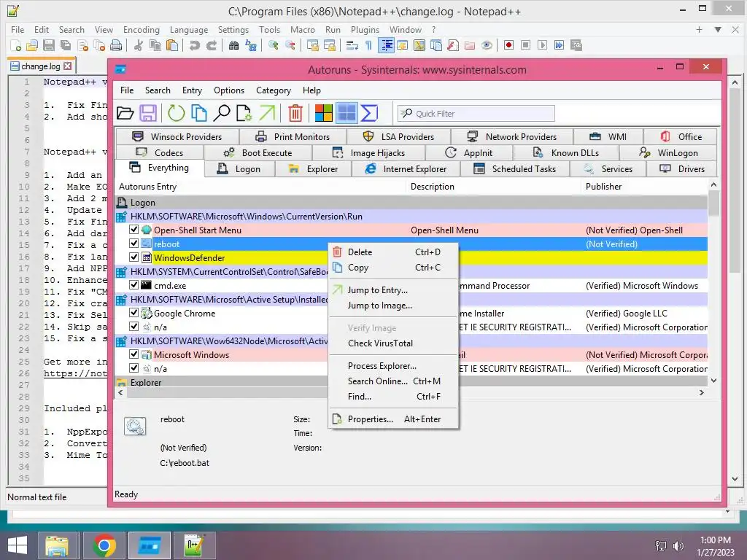Open the Known DLLs tab

[566, 153]
